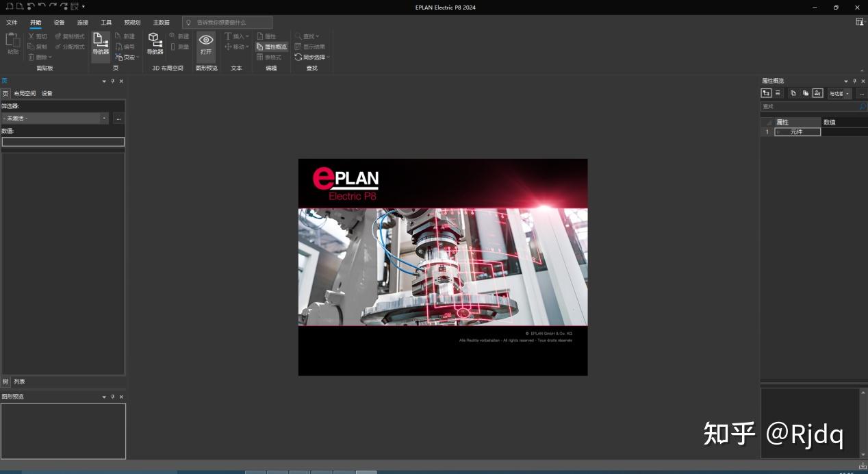Switch to the 设备 tab
The height and width of the screenshot is (474, 868).
coord(59,22)
